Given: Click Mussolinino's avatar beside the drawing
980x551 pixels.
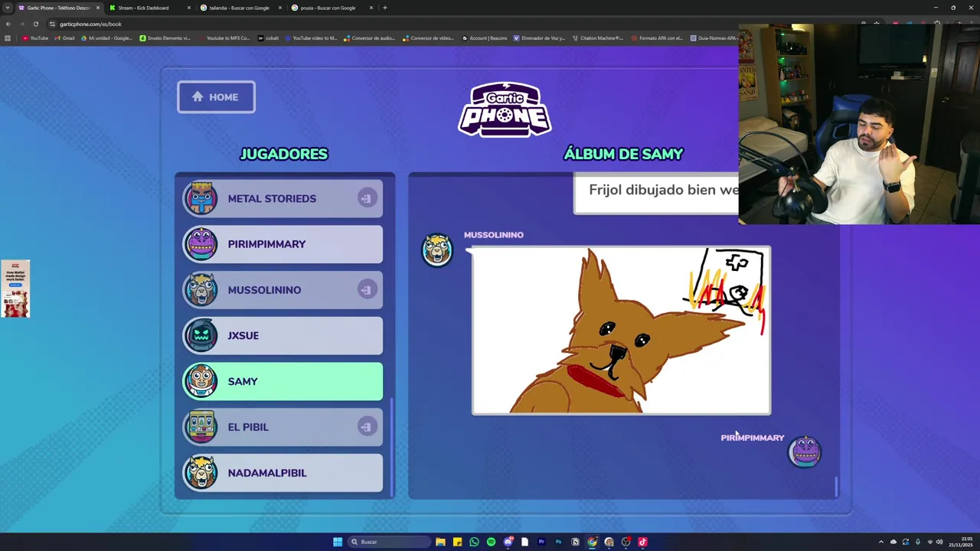Looking at the screenshot, I should (437, 250).
